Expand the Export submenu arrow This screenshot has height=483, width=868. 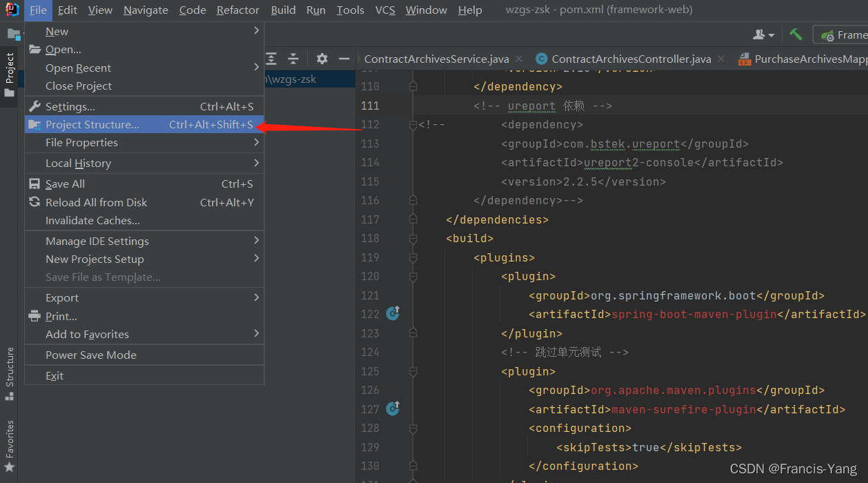[256, 297]
